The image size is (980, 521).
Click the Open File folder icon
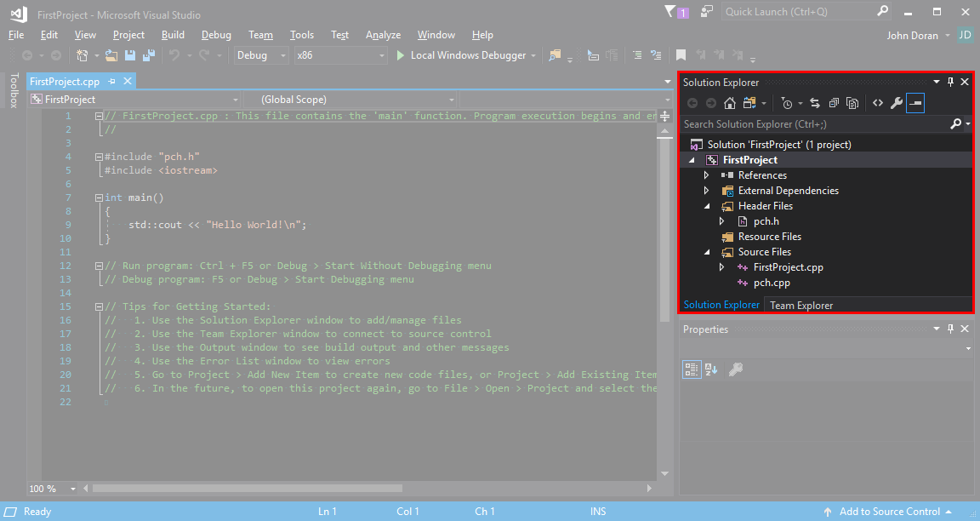pyautogui.click(x=111, y=55)
